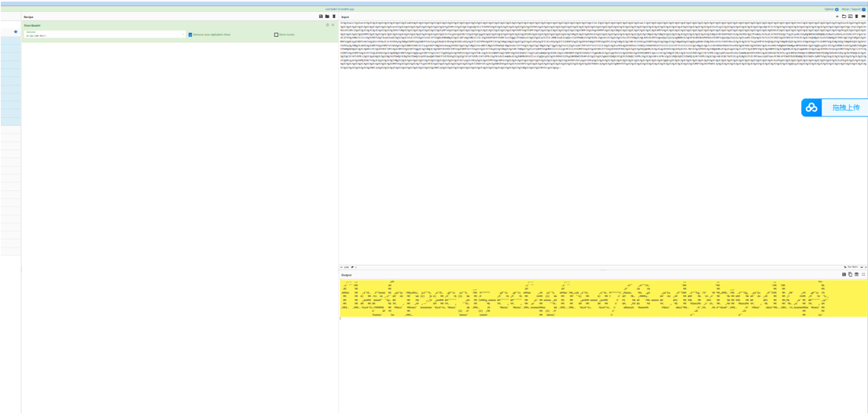Save output to file
Image resolution: width=868 pixels, height=418 pixels.
[x=844, y=274]
